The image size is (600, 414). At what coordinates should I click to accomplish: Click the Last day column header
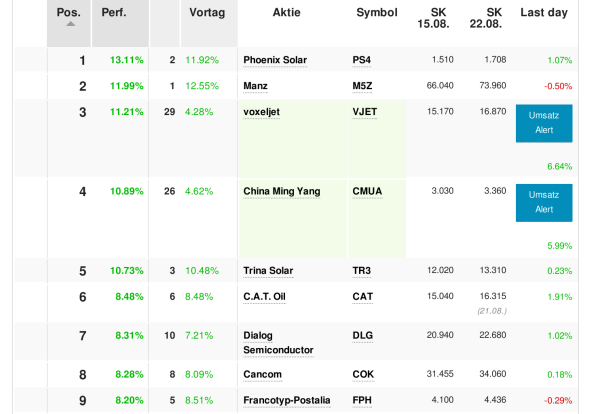click(544, 12)
